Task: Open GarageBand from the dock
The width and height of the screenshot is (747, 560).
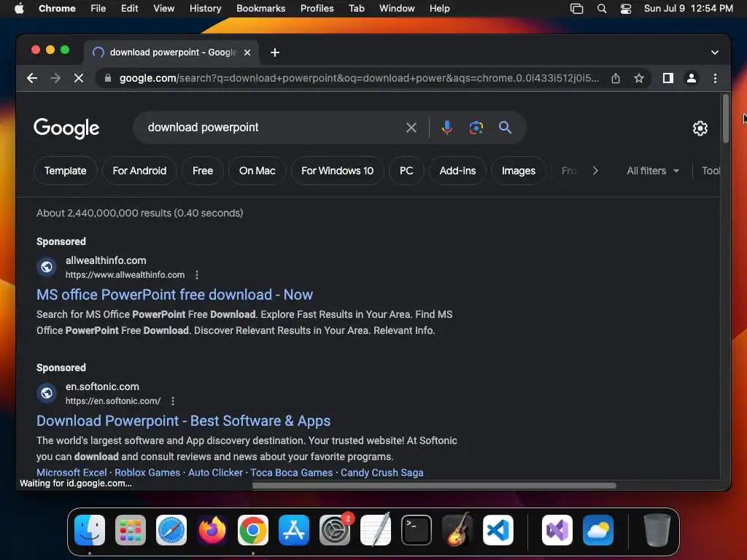Action: click(457, 530)
